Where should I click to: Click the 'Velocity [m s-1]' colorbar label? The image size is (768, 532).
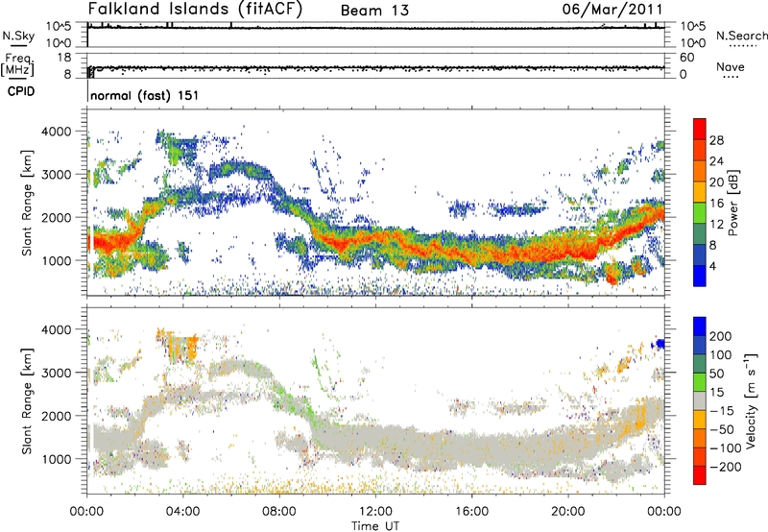coord(750,401)
